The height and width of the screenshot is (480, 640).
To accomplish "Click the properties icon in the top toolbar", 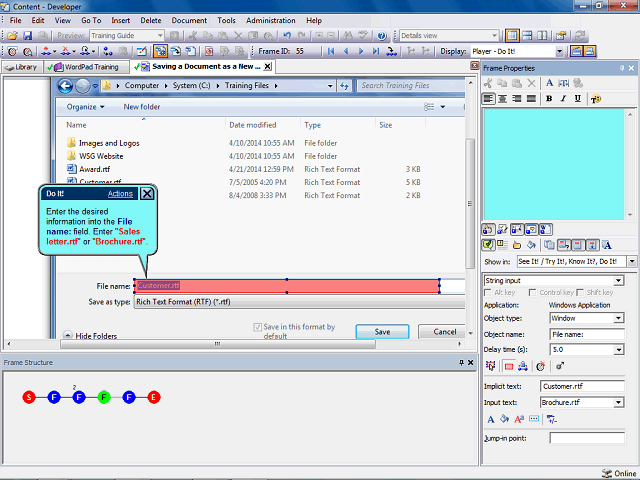I will [561, 36].
